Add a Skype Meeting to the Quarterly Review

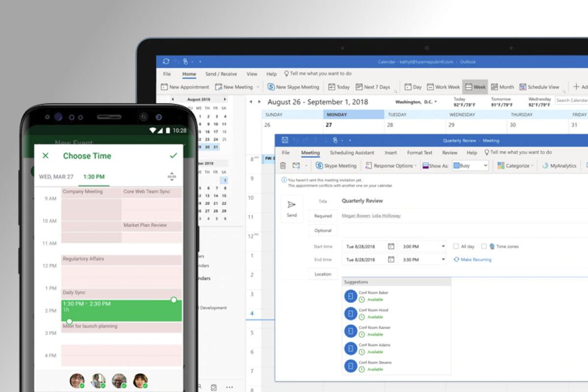tap(336, 166)
